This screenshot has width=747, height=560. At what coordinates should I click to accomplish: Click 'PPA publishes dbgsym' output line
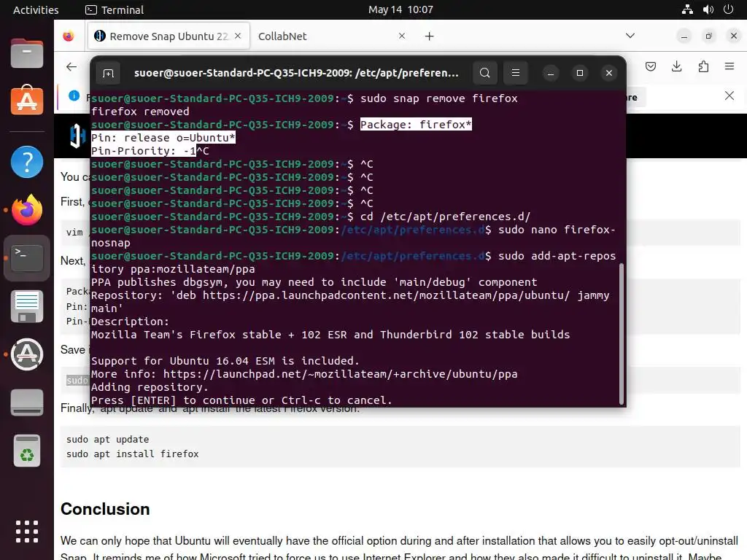314,282
